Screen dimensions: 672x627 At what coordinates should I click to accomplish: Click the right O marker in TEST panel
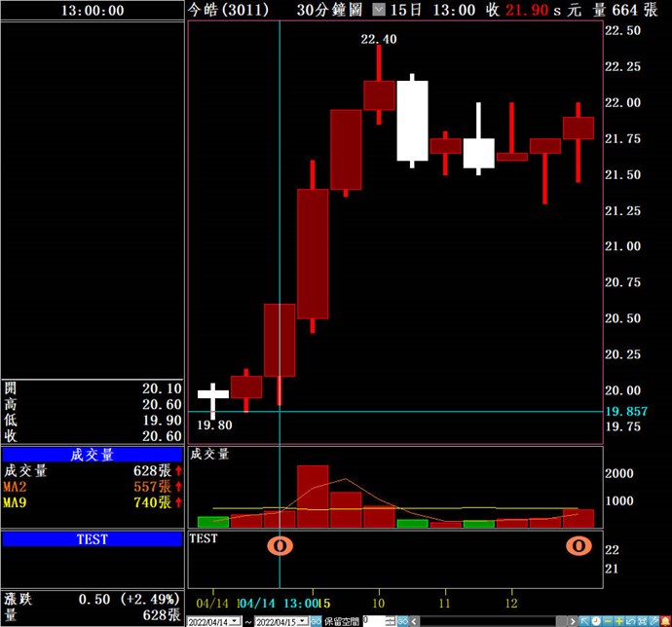click(579, 545)
